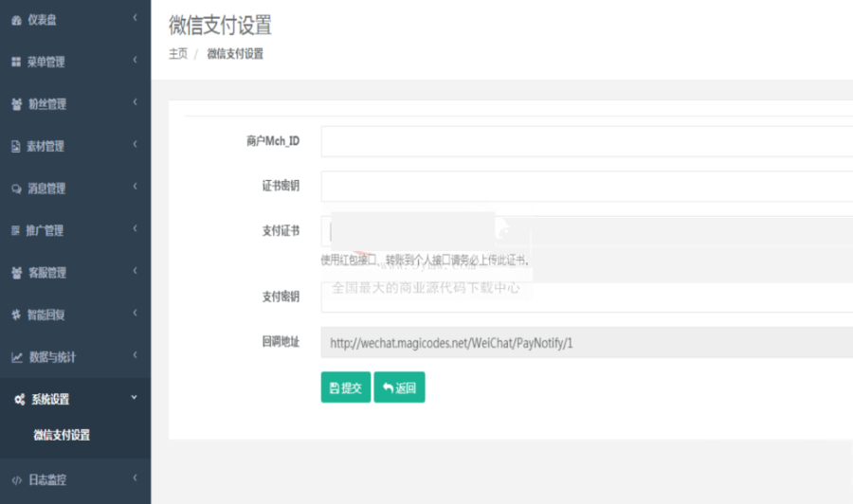Viewport: 853px width, 504px height.
Task: Expand the 数据与统计 chevron
Action: (x=135, y=355)
